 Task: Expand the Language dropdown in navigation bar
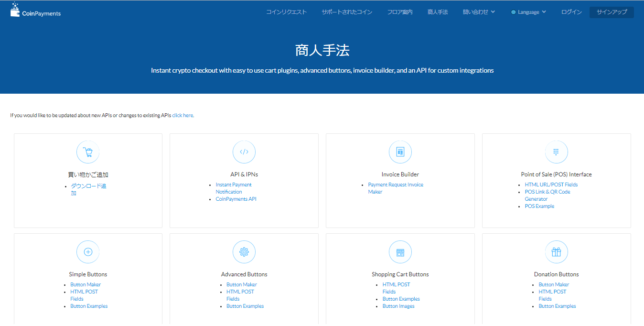[x=528, y=12]
